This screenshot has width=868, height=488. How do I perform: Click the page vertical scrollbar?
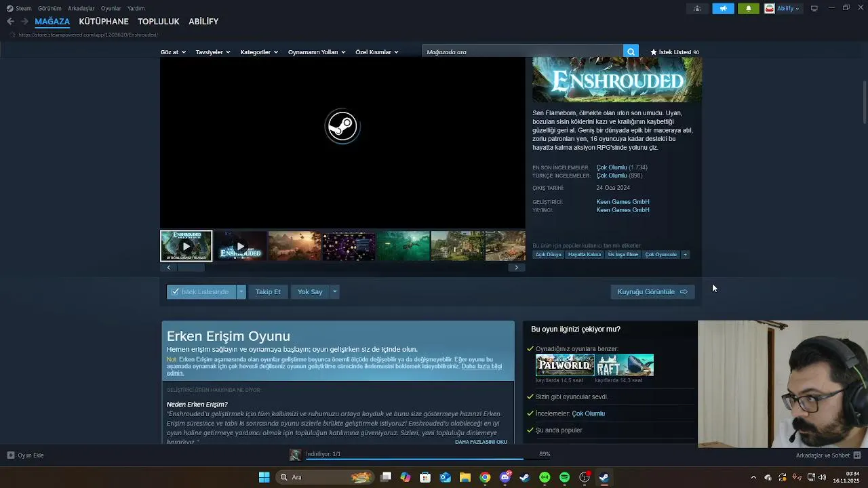tap(865, 102)
